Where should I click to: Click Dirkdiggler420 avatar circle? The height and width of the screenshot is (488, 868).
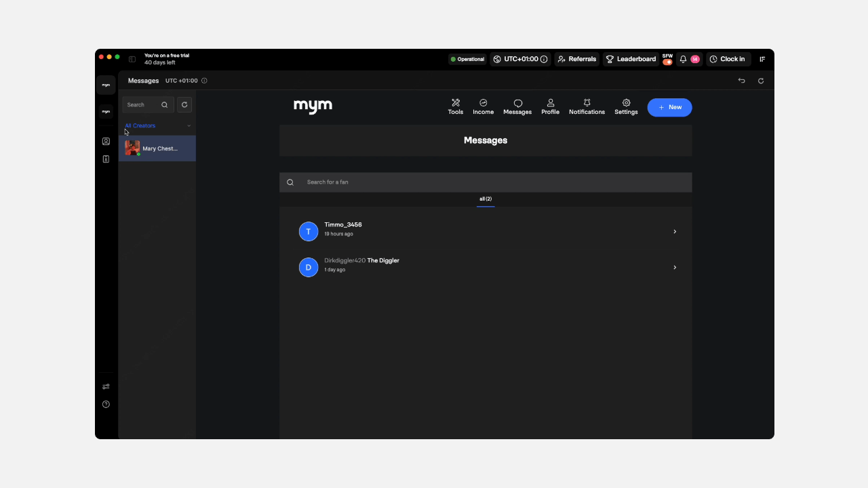(x=309, y=268)
